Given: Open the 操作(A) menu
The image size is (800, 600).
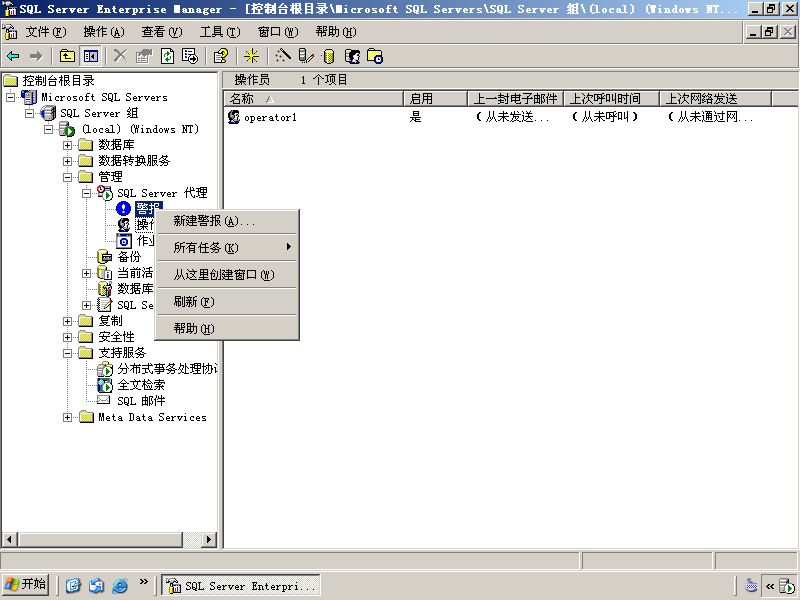Looking at the screenshot, I should click(104, 32).
